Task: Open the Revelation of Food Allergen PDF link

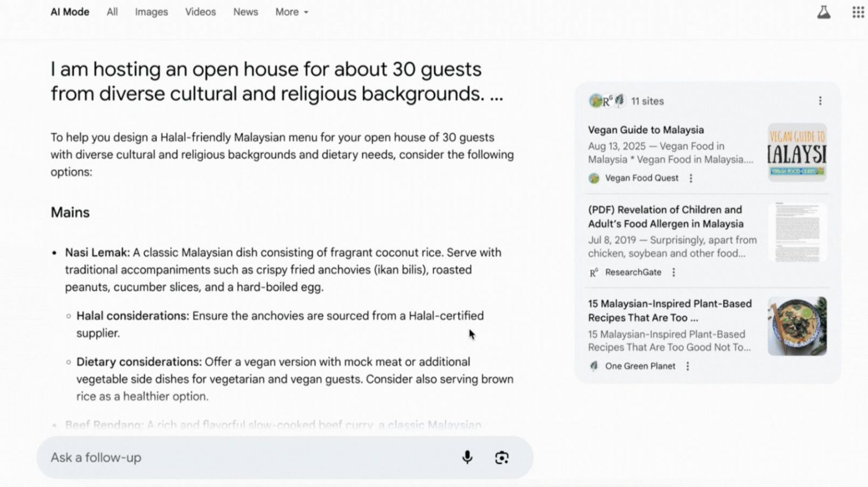Action: (665, 217)
